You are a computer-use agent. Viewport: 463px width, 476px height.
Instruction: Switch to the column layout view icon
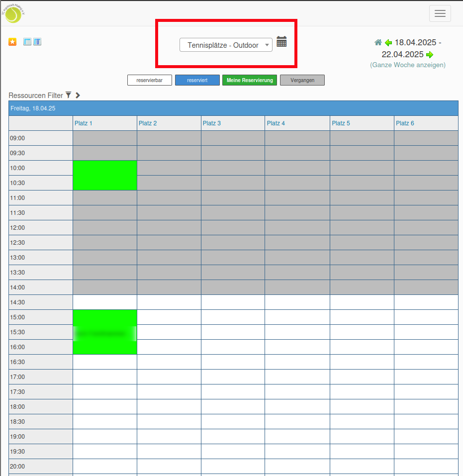37,42
